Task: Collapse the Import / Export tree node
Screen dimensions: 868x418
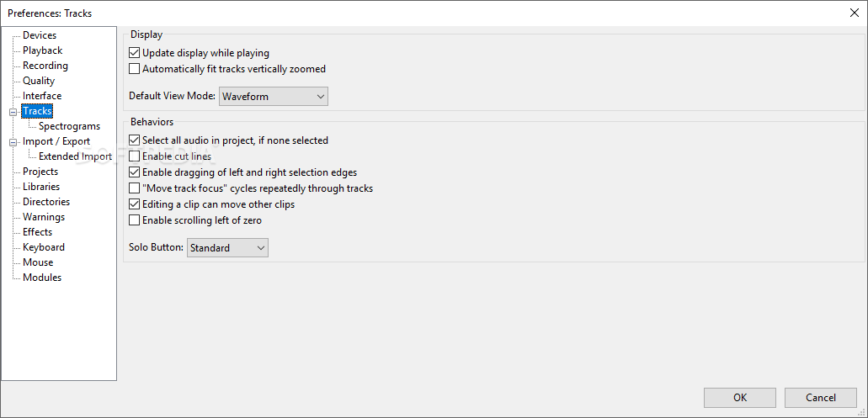Action: tap(13, 142)
